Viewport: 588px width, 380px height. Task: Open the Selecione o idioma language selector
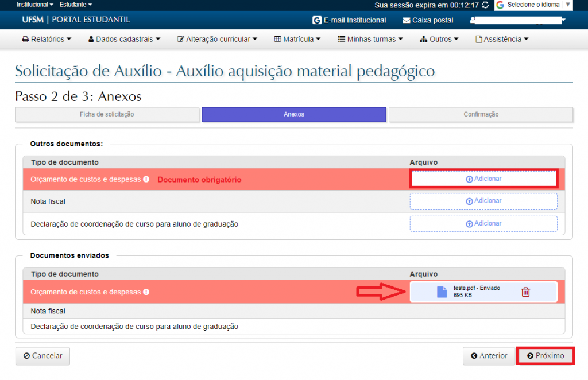tap(533, 5)
